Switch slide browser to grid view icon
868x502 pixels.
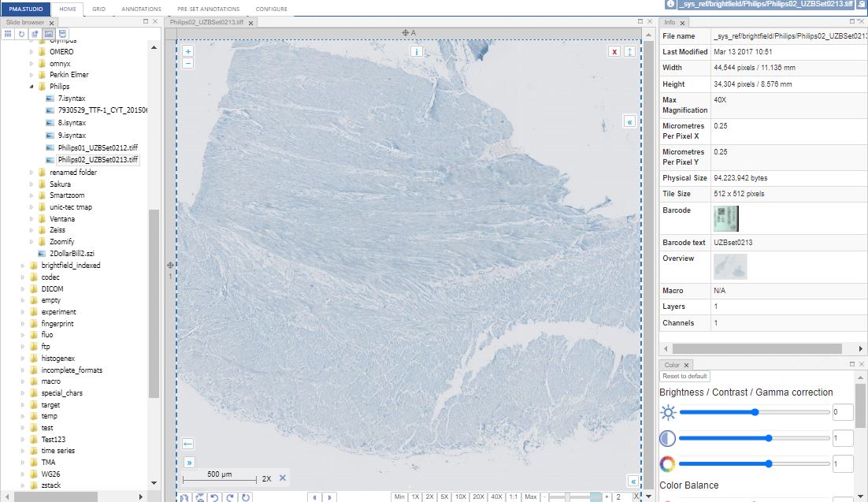pyautogui.click(x=9, y=34)
